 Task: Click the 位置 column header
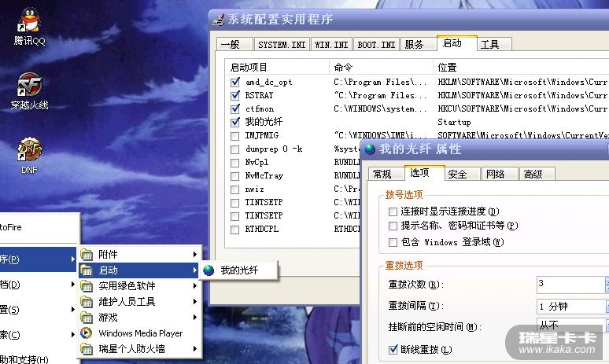click(521, 67)
